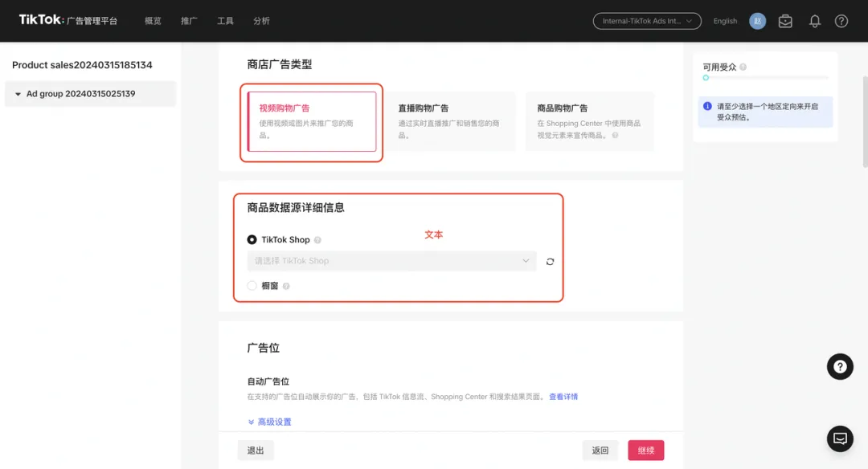Open the user avatar profile icon

[757, 21]
